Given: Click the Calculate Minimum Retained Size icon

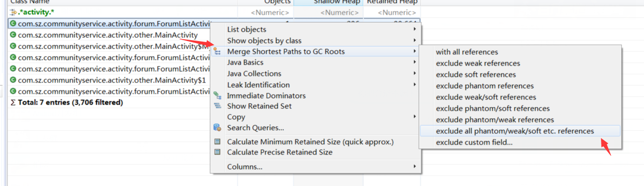Looking at the screenshot, I should pyautogui.click(x=217, y=142).
